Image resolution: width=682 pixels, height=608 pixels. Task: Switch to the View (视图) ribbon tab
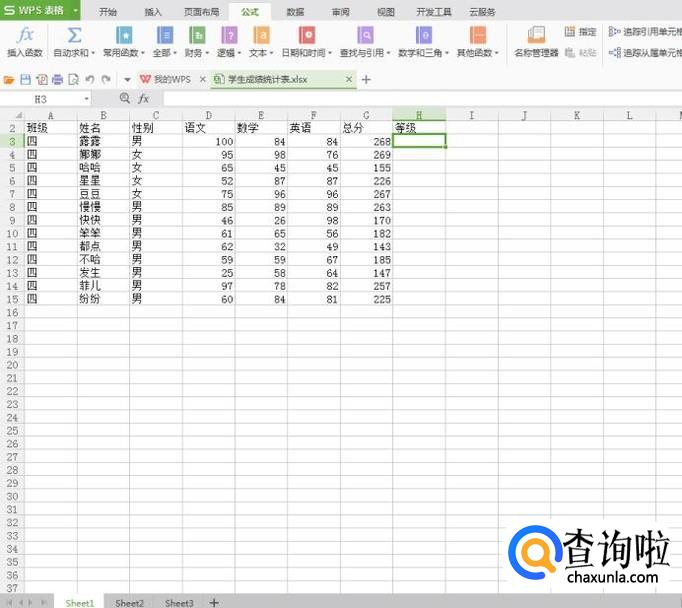pyautogui.click(x=385, y=12)
